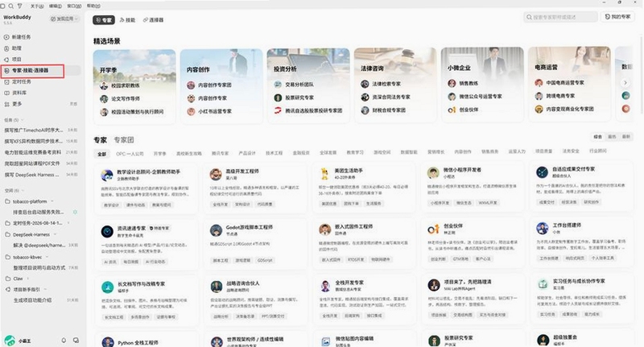Click 自适应成果交付专家 avatar icon
644x347 pixels.
tap(542, 172)
